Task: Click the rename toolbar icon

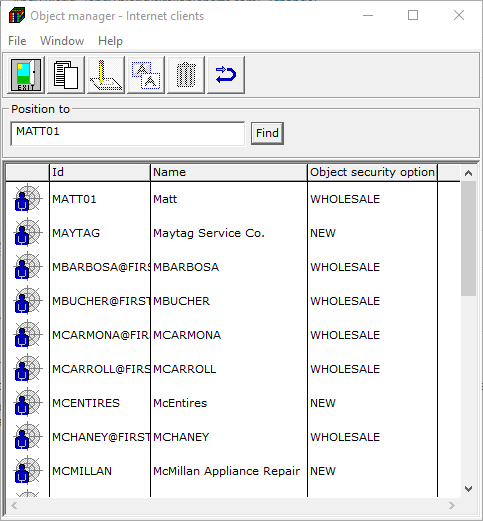Action: point(146,75)
